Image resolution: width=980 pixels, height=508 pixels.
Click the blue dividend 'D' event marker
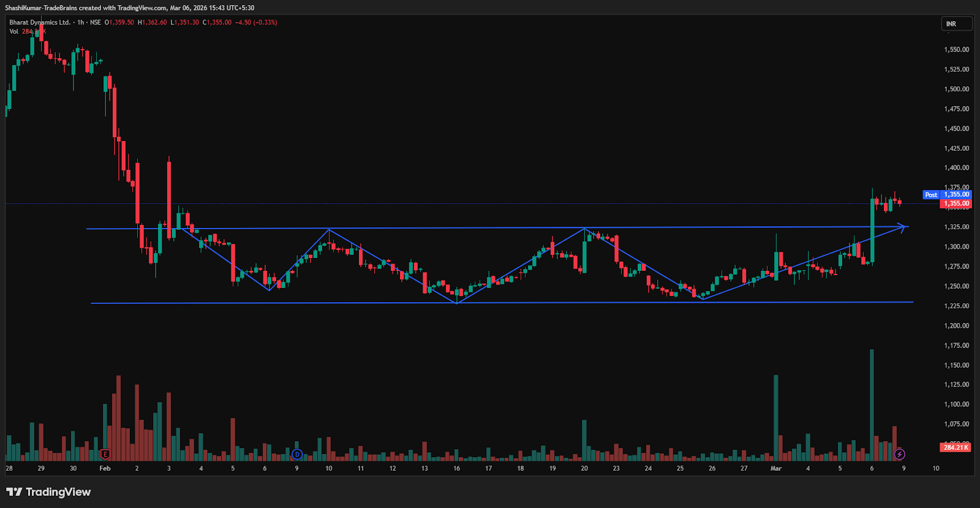pyautogui.click(x=297, y=454)
